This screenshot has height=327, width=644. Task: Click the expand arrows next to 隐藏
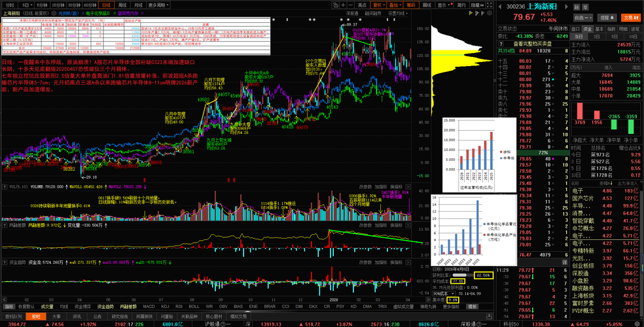pyautogui.click(x=482, y=5)
